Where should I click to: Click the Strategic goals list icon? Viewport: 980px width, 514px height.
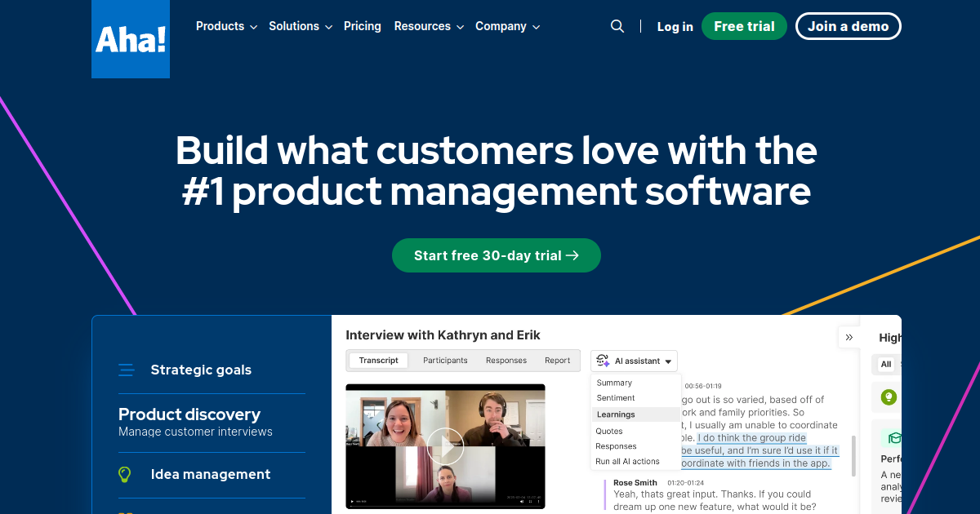(x=126, y=370)
